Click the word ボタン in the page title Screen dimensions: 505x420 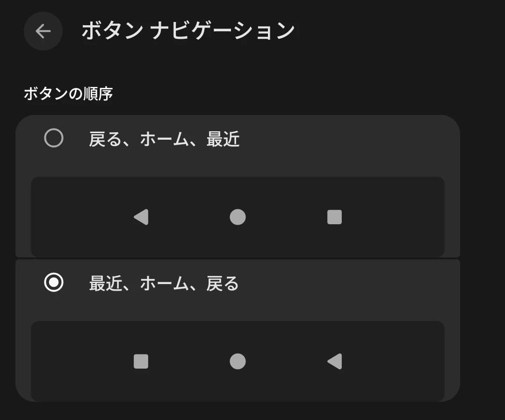click(x=112, y=31)
